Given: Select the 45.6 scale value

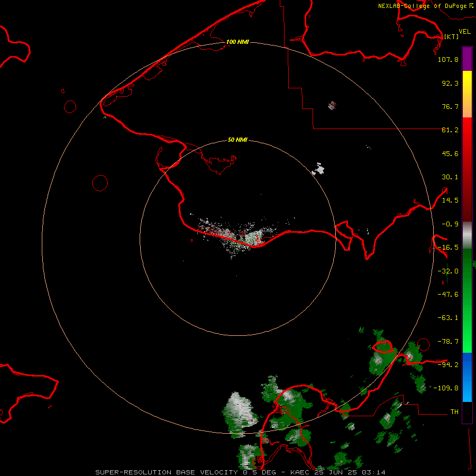Looking at the screenshot, I should [x=450, y=153].
